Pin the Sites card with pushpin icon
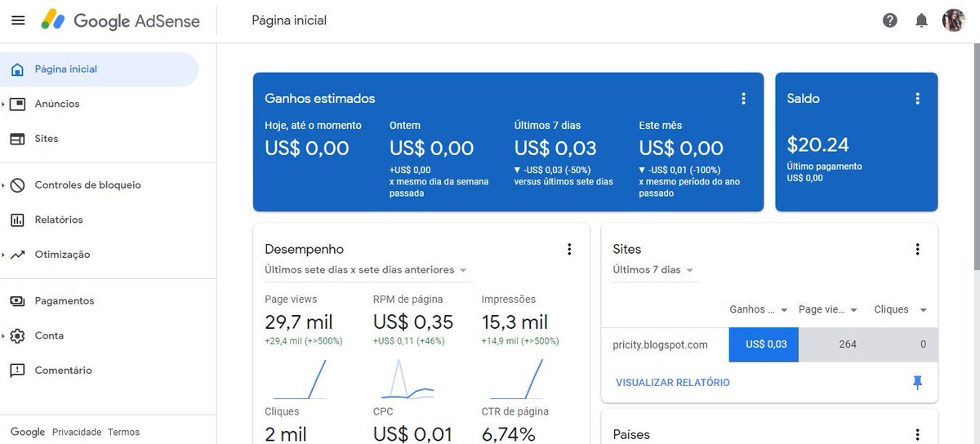The height and width of the screenshot is (444, 980). coord(917,382)
